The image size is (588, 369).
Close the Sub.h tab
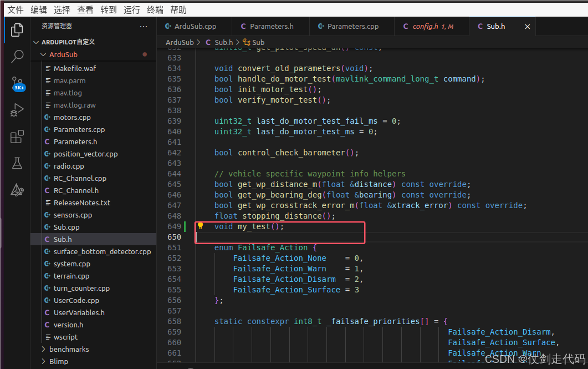pos(528,26)
